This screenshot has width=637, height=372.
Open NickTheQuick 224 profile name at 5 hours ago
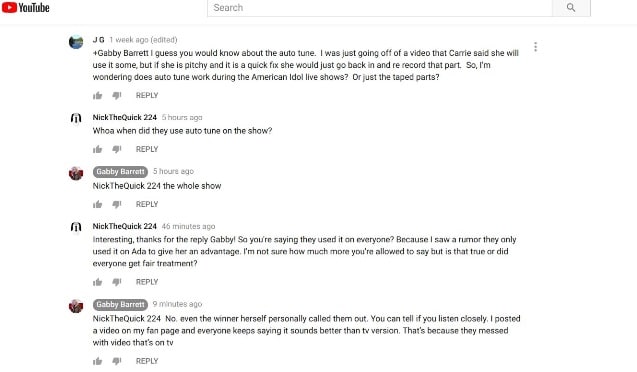pyautogui.click(x=124, y=117)
